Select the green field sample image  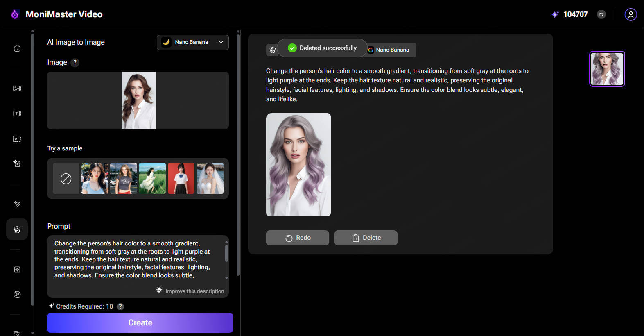pyautogui.click(x=152, y=179)
